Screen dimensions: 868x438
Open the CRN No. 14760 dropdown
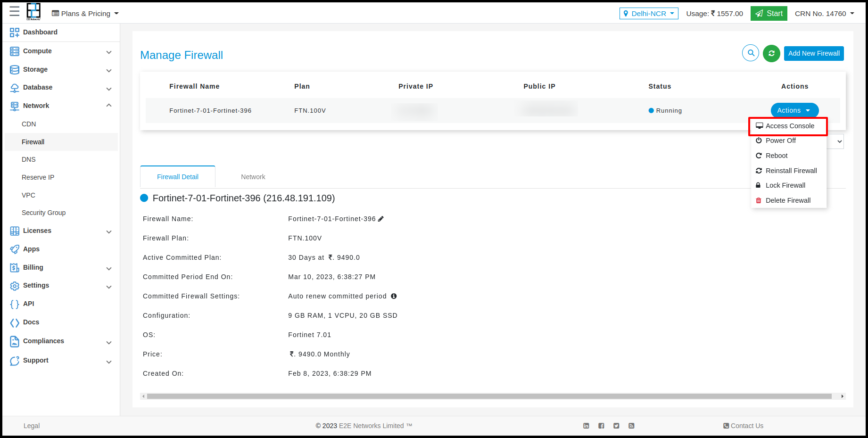coord(825,14)
